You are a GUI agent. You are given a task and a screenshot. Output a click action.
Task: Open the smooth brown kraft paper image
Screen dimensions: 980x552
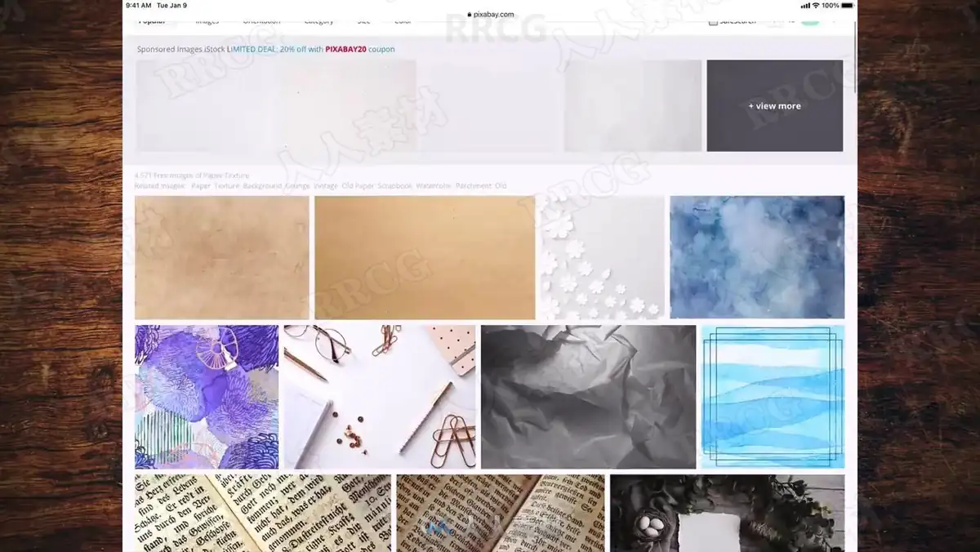425,257
